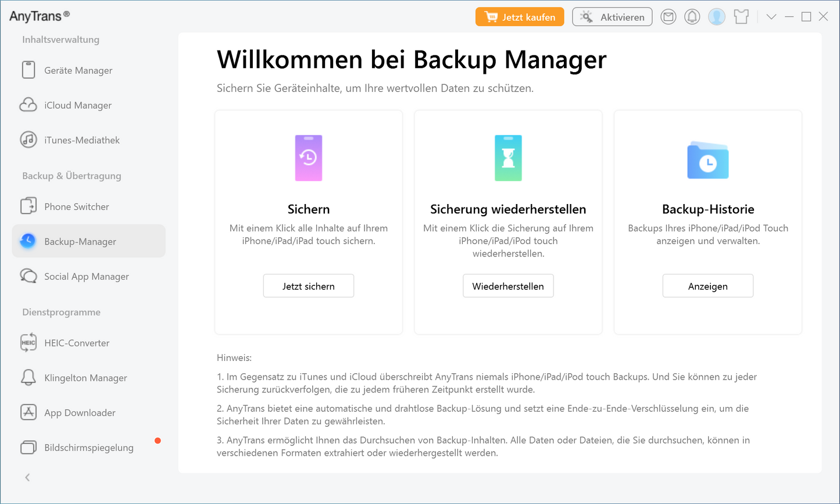Click the user account avatar icon

[717, 17]
